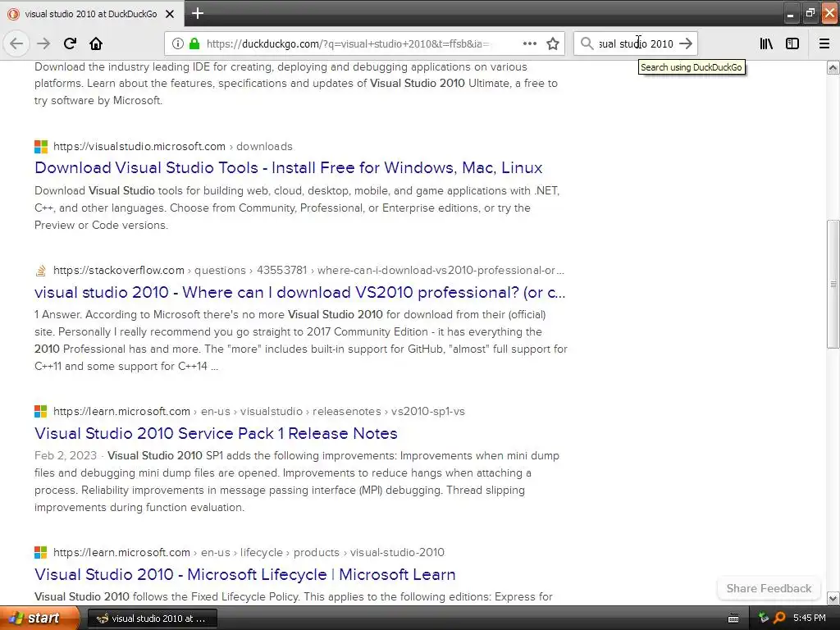Open Where can I download VS2010 professional result
This screenshot has height=630, width=840.
pyautogui.click(x=300, y=292)
